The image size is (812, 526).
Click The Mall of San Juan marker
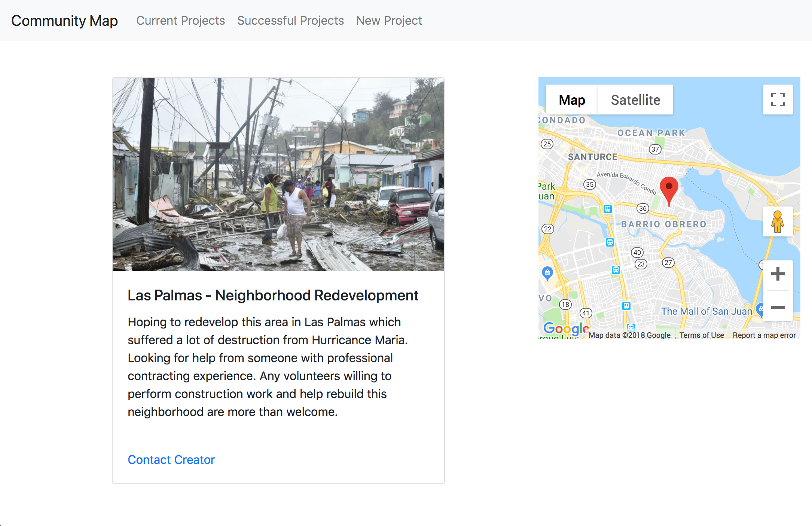coord(760,309)
